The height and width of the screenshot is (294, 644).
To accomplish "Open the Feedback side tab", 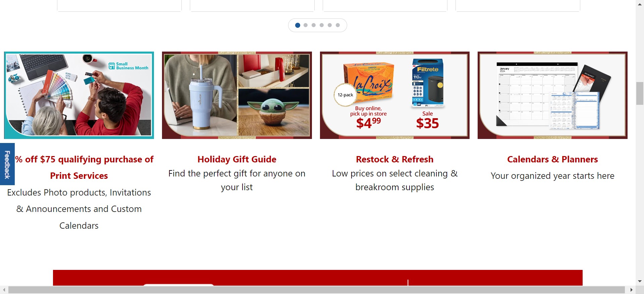I will coord(7,164).
